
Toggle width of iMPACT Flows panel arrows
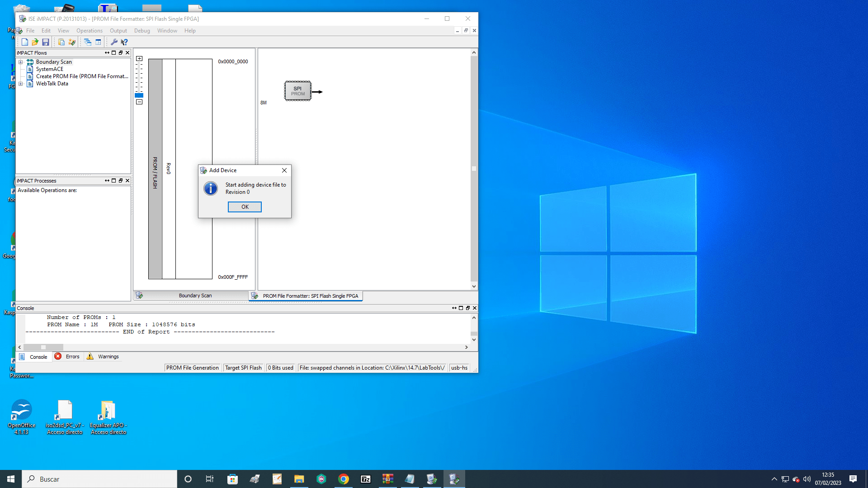coord(107,53)
